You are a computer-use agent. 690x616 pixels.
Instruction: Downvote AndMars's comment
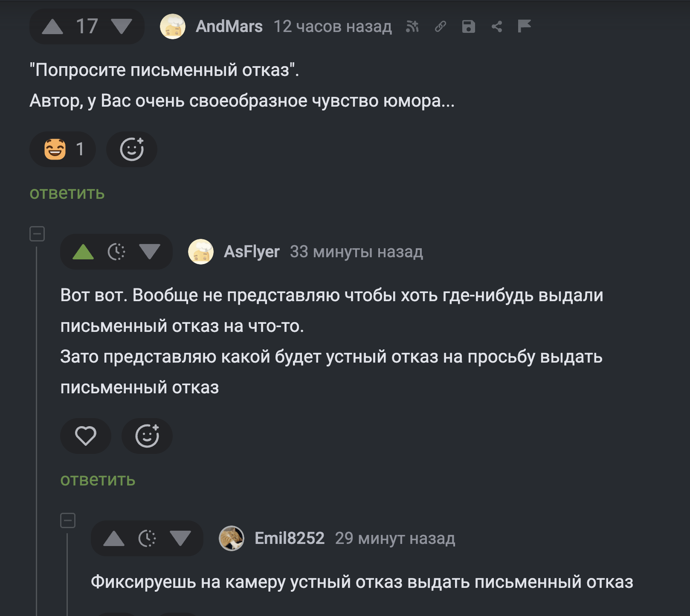pyautogui.click(x=122, y=27)
